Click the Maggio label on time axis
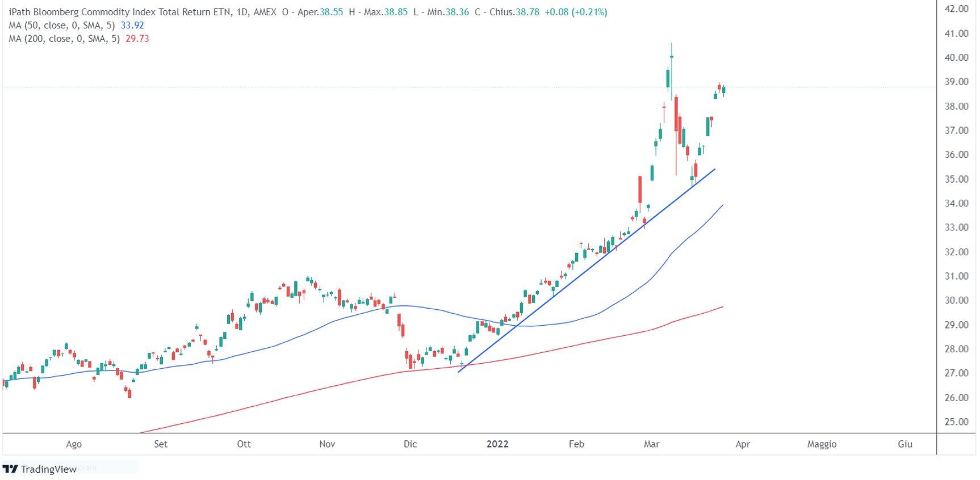Image resolution: width=980 pixels, height=480 pixels. [x=822, y=444]
